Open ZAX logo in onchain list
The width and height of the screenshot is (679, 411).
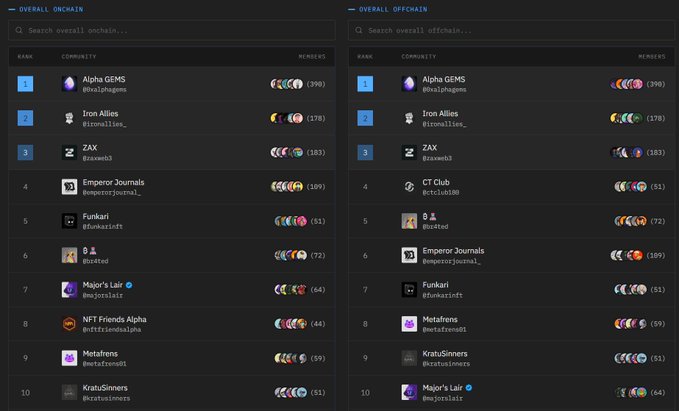(x=69, y=152)
